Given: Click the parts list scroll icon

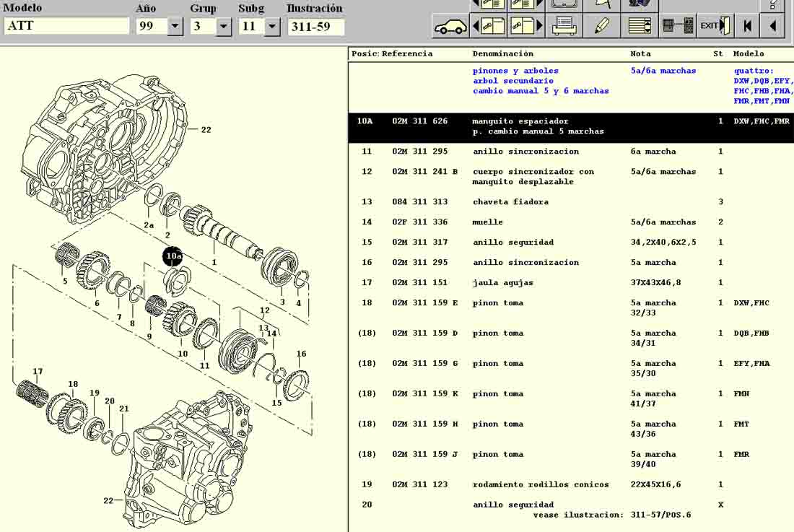Looking at the screenshot, I should pyautogui.click(x=640, y=27).
